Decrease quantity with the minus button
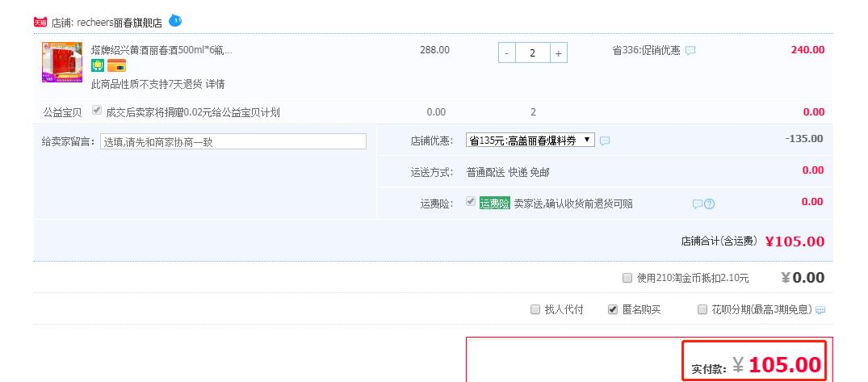This screenshot has width=868, height=382. [507, 53]
